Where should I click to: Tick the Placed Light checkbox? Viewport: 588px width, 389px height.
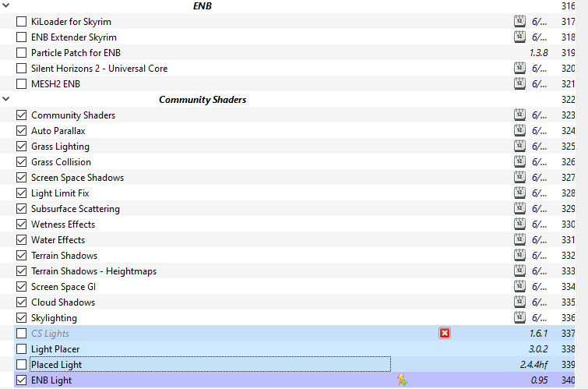coord(21,364)
